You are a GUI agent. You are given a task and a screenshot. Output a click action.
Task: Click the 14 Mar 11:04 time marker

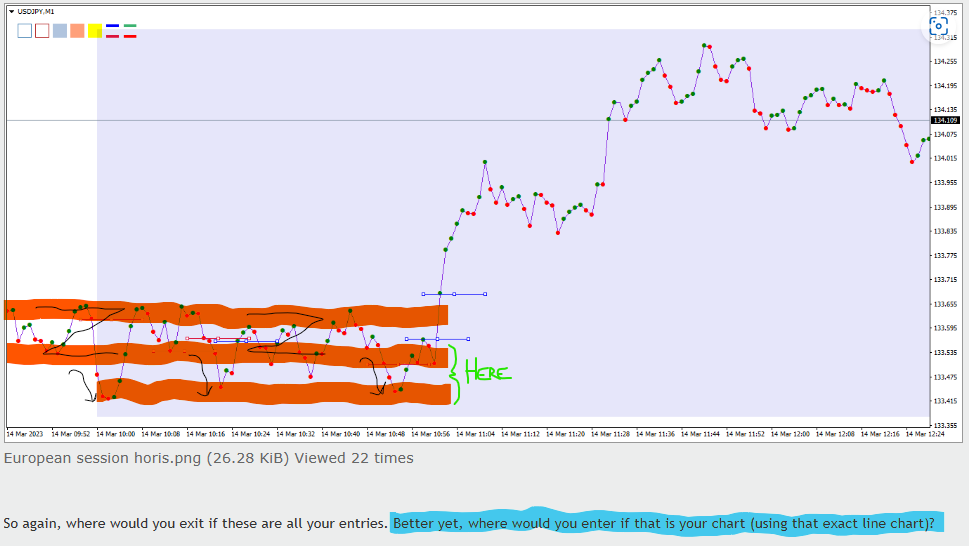(x=475, y=434)
